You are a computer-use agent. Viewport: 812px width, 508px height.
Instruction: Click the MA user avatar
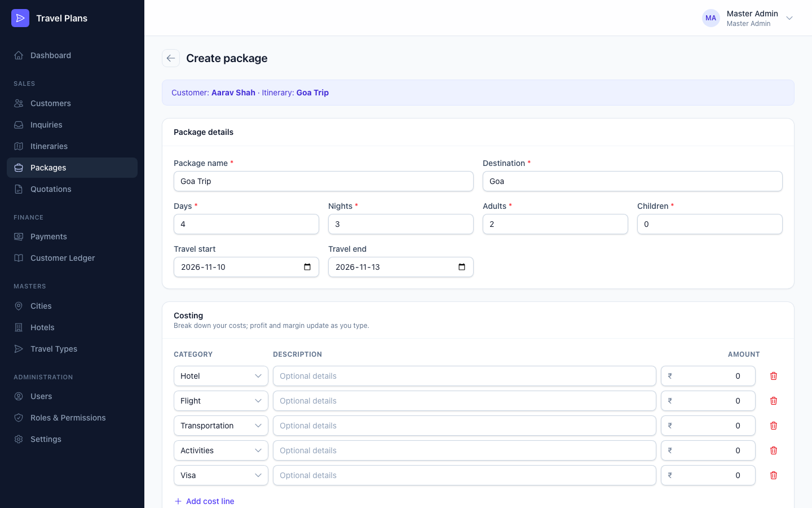[x=711, y=18]
